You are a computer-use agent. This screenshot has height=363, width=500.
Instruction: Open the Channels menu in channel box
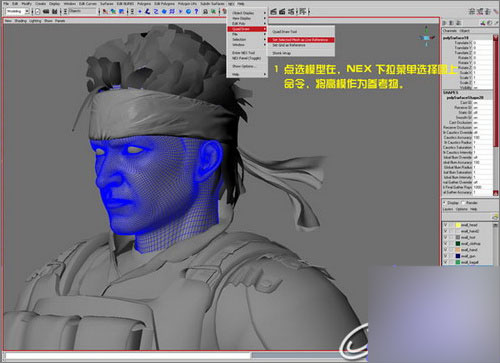pyautogui.click(x=450, y=31)
